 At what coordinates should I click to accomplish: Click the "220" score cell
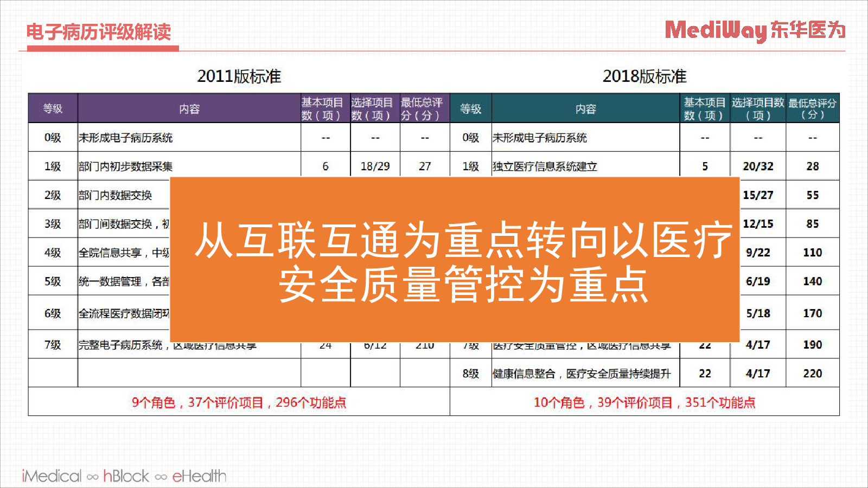[813, 373]
